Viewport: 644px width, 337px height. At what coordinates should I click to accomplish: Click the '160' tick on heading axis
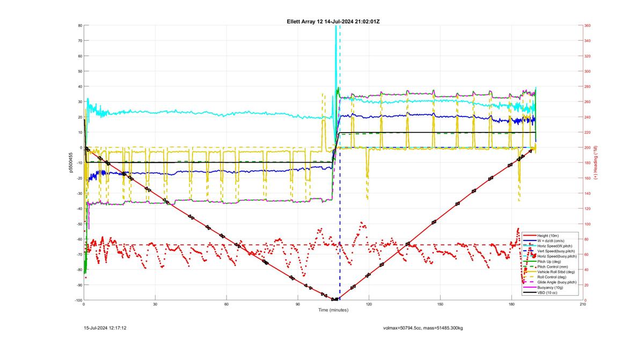(x=588, y=178)
